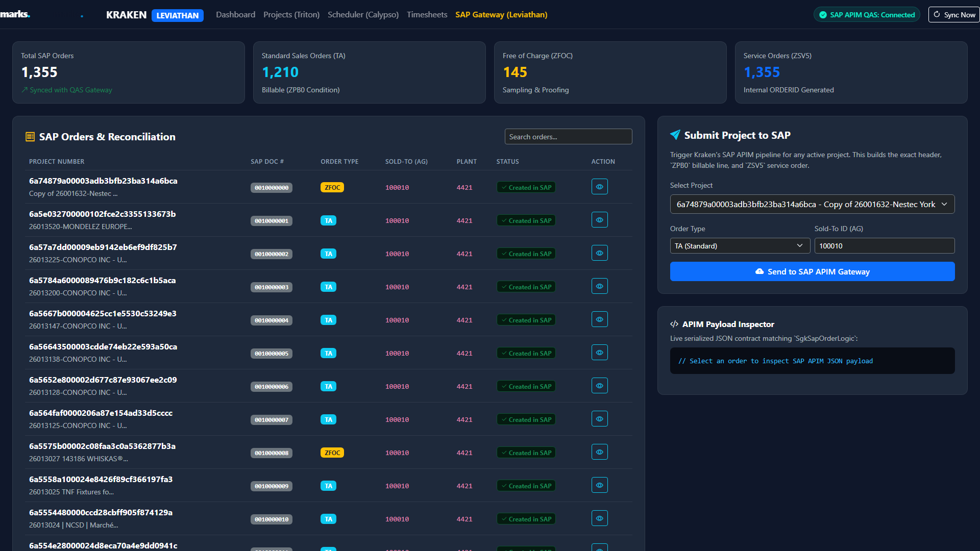This screenshot has height=551, width=980.
Task: Click project 26013147-CONOPCO INC subtitle
Action: [78, 326]
